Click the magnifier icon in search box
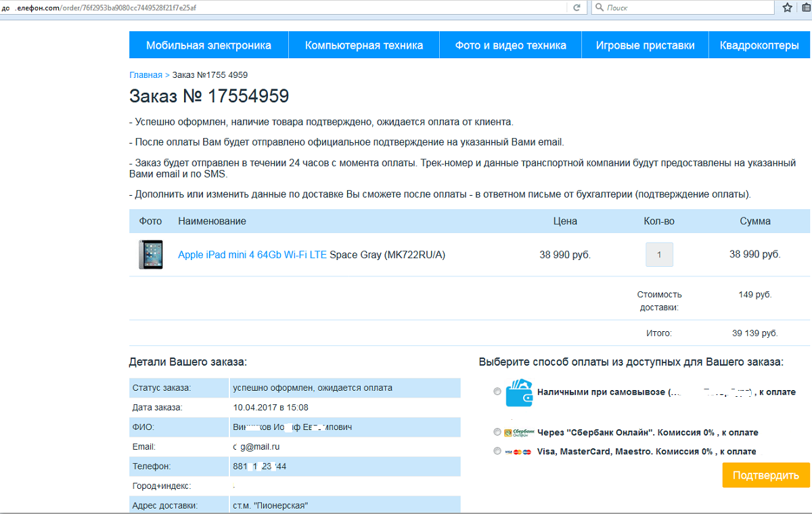Viewport: 812px width, 514px height. [599, 7]
